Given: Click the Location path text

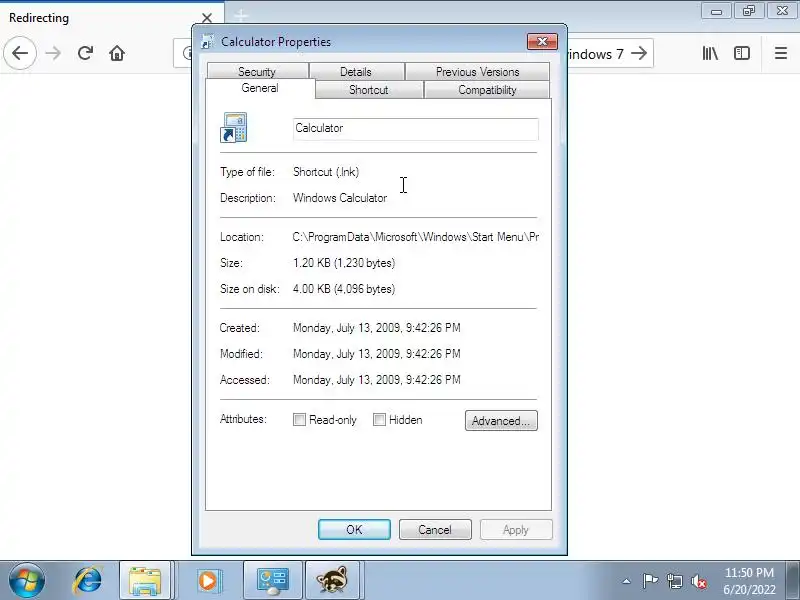Looking at the screenshot, I should (x=416, y=237).
